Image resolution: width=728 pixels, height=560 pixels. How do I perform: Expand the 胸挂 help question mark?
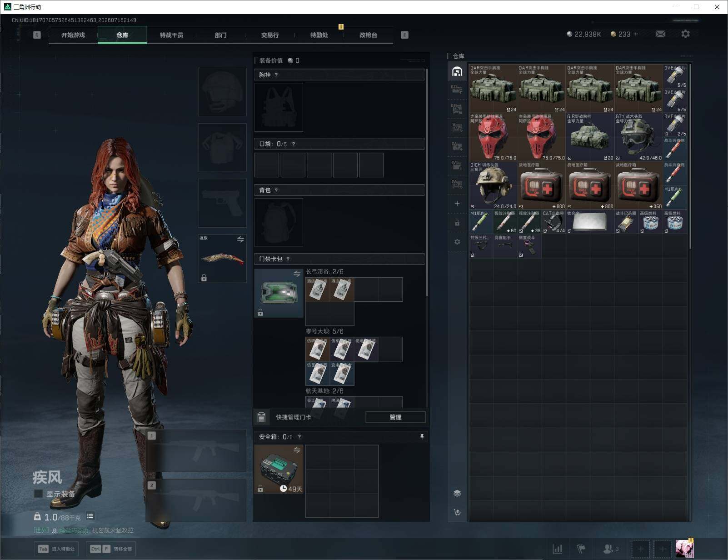click(276, 75)
